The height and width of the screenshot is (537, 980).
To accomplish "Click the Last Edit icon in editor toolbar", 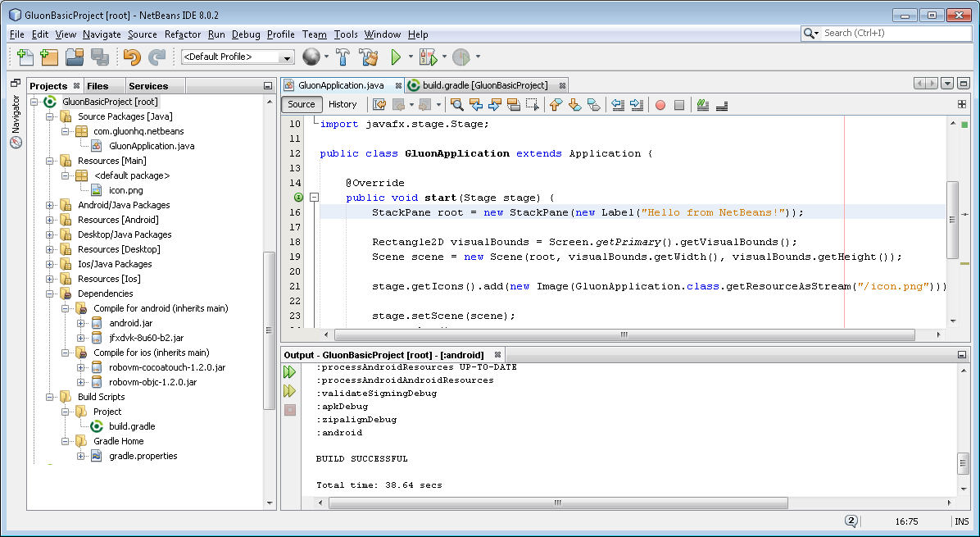I will [x=379, y=105].
